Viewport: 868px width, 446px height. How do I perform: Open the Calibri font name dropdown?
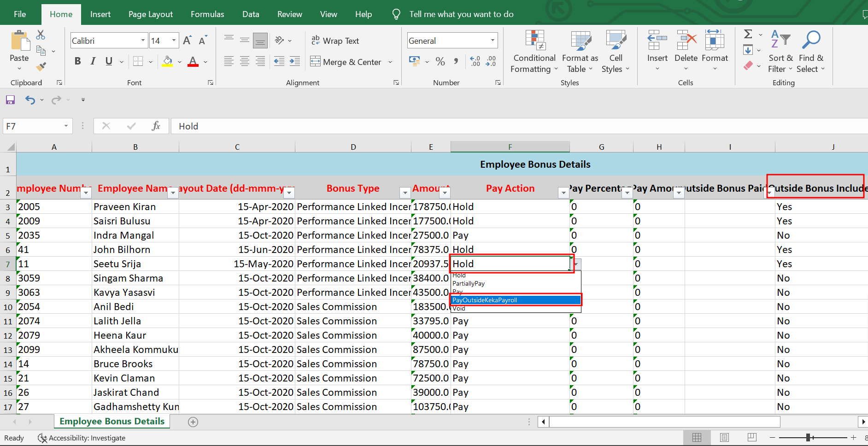click(143, 41)
